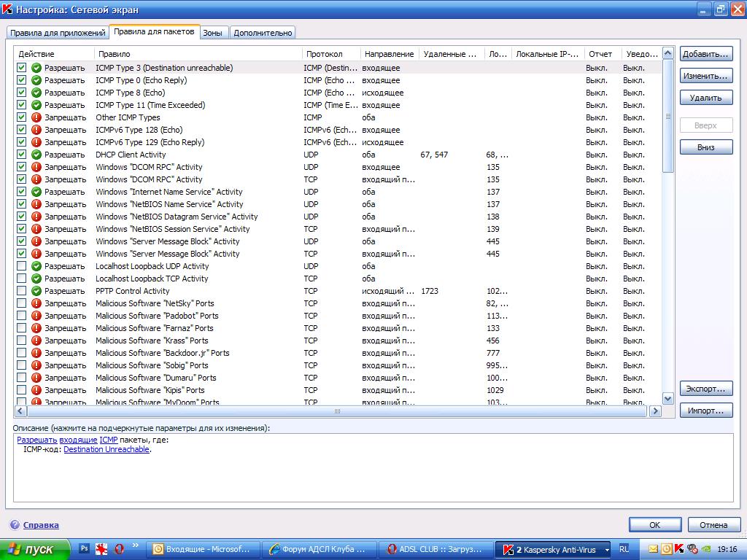Click the deny icon for ICMPv6 Type 128 (Echo)
The height and width of the screenshot is (560, 747).
[36, 130]
